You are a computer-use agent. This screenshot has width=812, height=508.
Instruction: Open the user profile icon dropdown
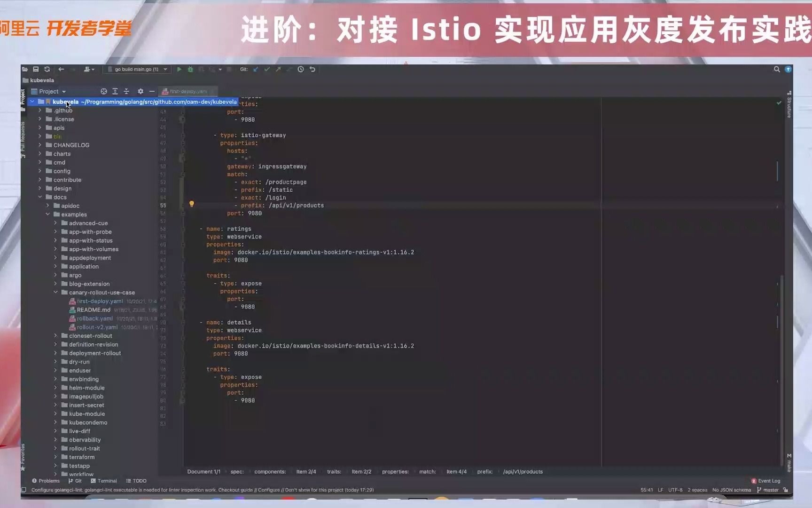[x=89, y=69]
